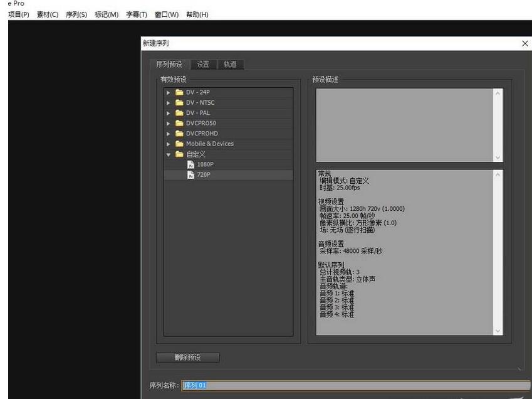
Task: Click the 720P preset icon
Action: [x=190, y=174]
